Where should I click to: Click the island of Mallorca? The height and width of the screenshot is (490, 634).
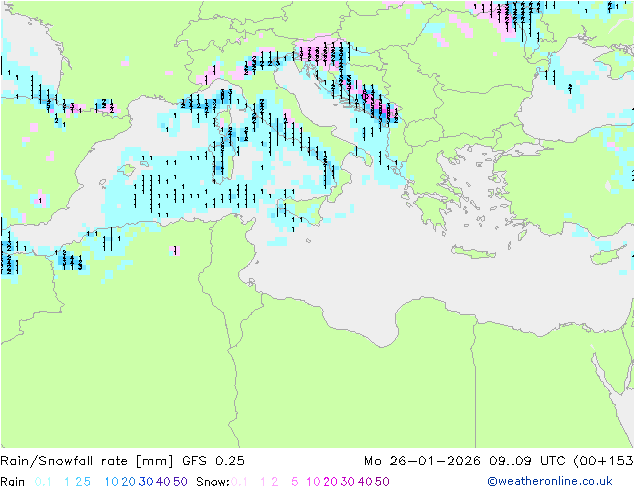click(x=127, y=170)
